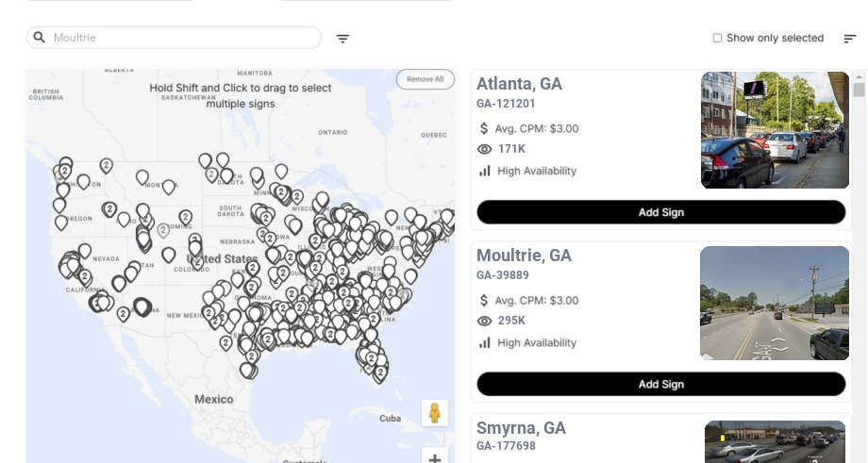Viewport: 868px width, 463px height.
Task: Click Add Sign for Atlanta, GA
Action: click(x=660, y=212)
